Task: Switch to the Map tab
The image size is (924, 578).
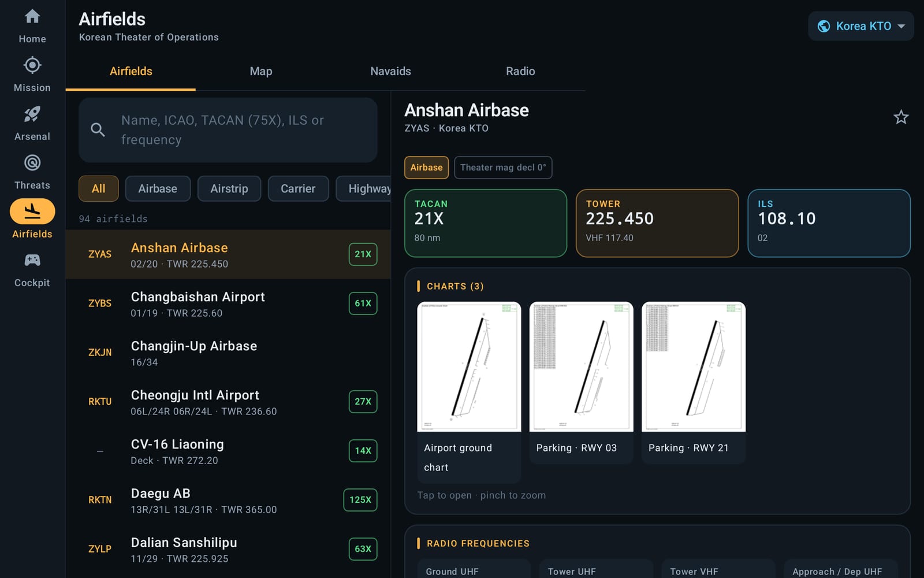Action: tap(260, 71)
